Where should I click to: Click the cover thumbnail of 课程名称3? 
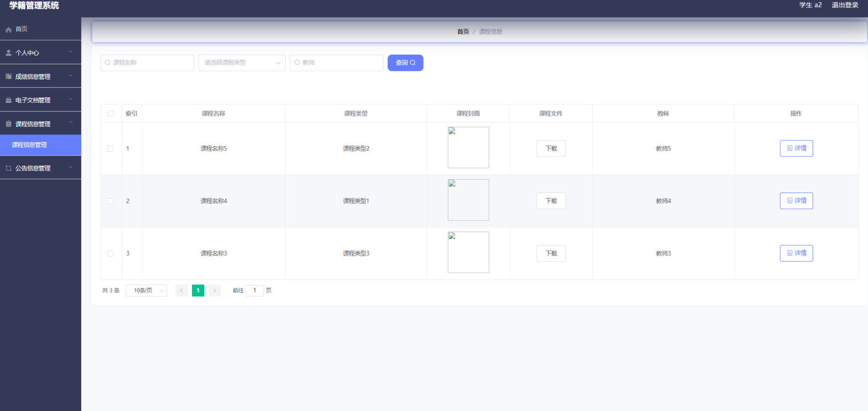468,252
